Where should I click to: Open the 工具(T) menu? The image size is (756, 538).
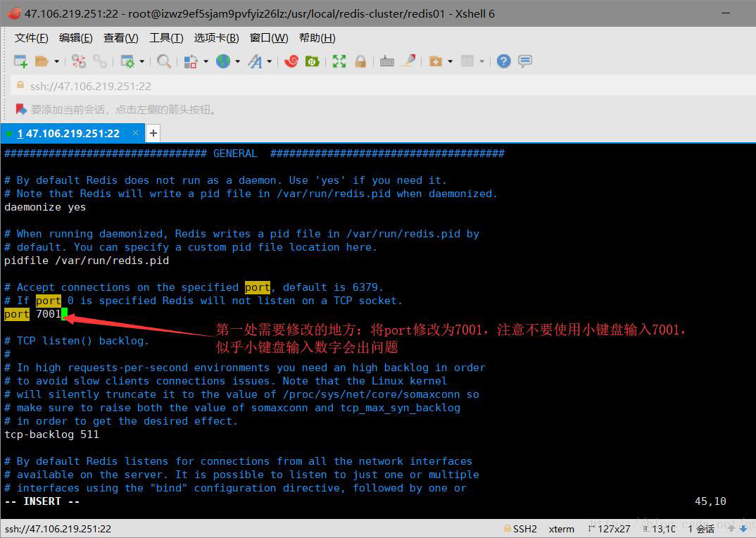pyautogui.click(x=166, y=38)
